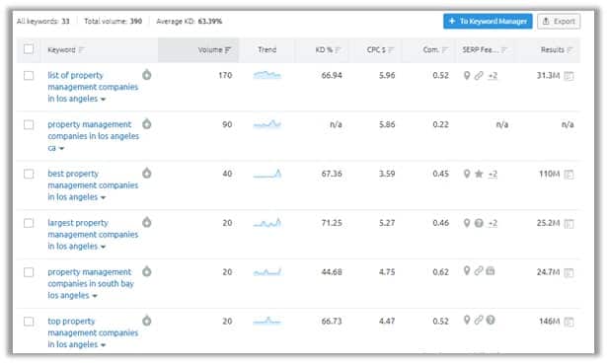Expand dropdown arrow after 'largest property management companies in los angeles'
Viewport: 607px width, 364px height.
click(x=103, y=247)
